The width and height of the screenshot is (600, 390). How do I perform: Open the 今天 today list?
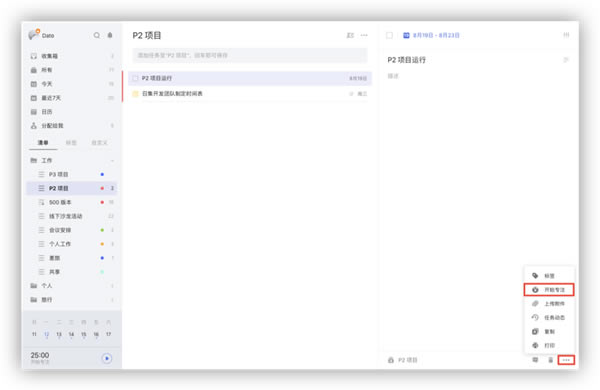click(72, 84)
